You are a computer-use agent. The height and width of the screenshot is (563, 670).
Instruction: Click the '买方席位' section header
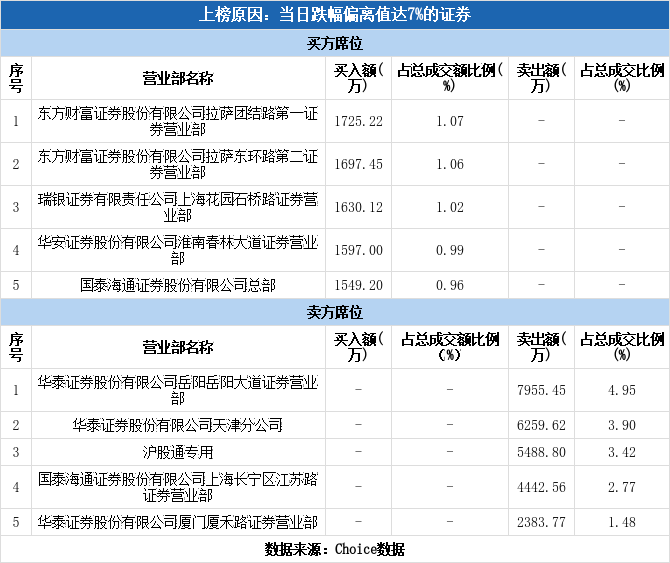coord(335,43)
